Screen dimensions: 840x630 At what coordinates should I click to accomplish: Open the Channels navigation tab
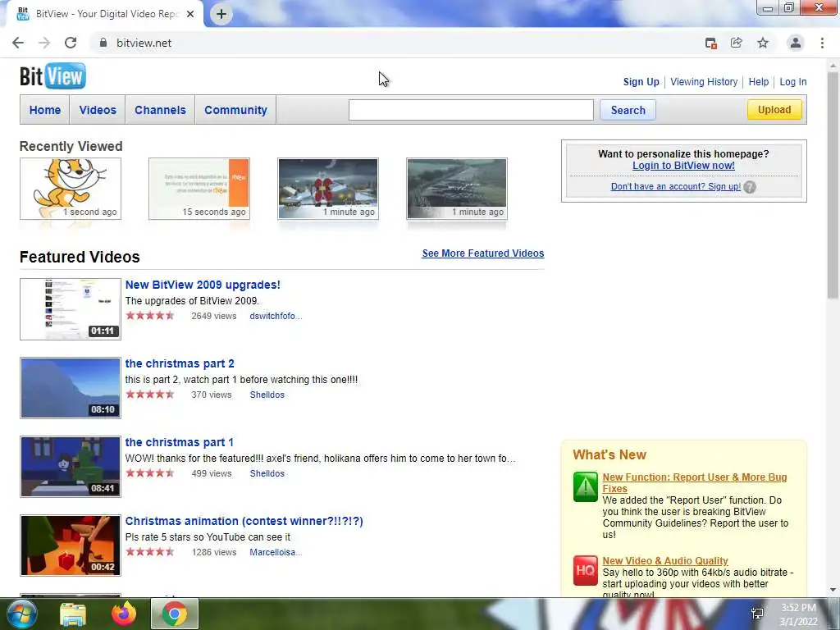(x=160, y=110)
